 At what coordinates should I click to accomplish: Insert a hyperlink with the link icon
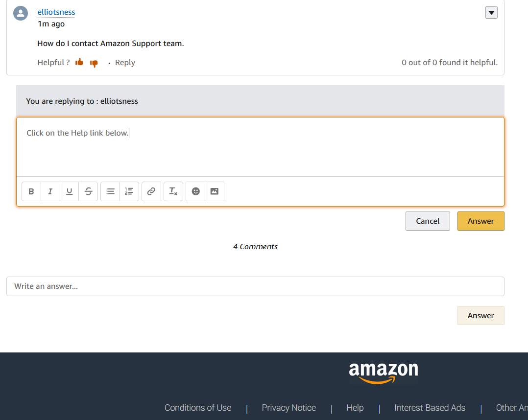(151, 191)
